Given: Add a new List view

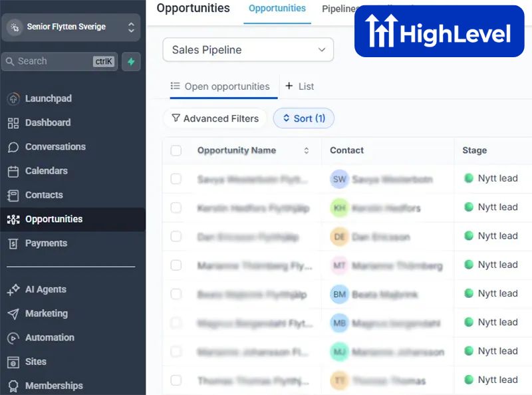Looking at the screenshot, I should (x=300, y=86).
